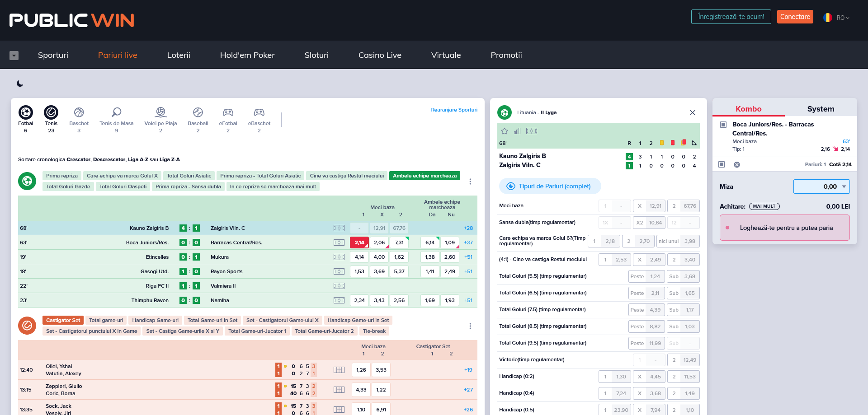Deselect the highlighted 2,14 odds button
The width and height of the screenshot is (868, 415).
[x=359, y=242]
